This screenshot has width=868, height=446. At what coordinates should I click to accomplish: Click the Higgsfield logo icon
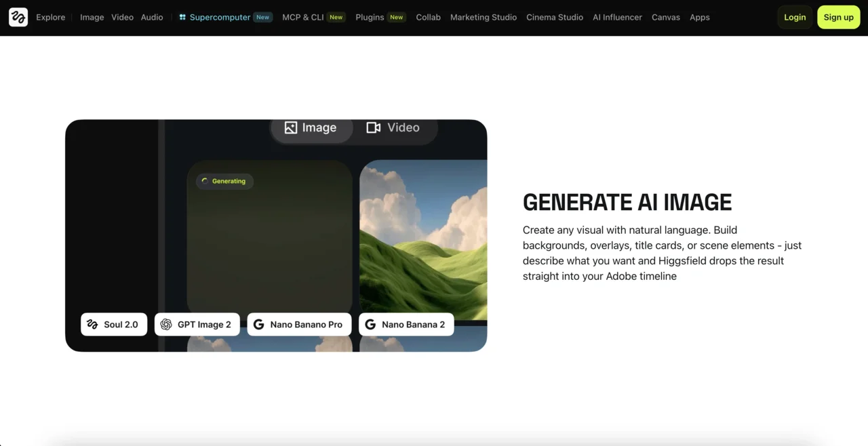(x=18, y=18)
